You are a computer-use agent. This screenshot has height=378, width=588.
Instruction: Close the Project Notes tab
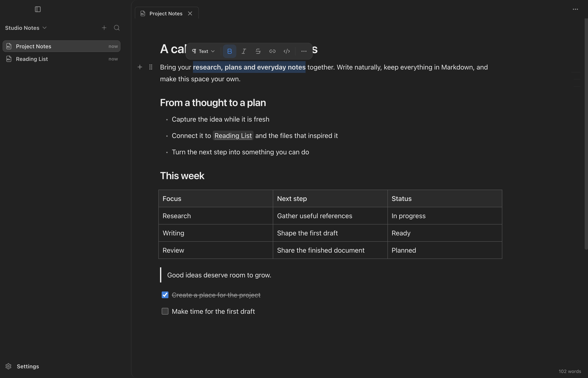tap(190, 13)
